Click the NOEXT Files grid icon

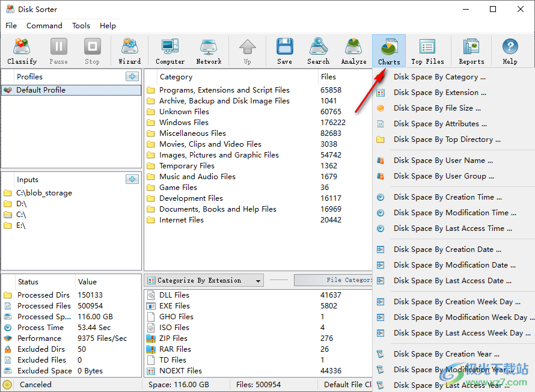point(151,371)
